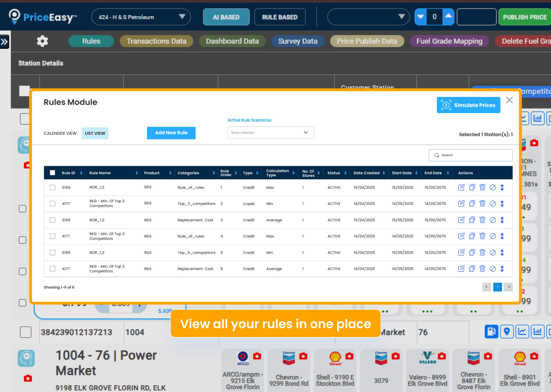Open the 424 - H & S Petroleum selector
The width and height of the screenshot is (551, 392).
[141, 17]
